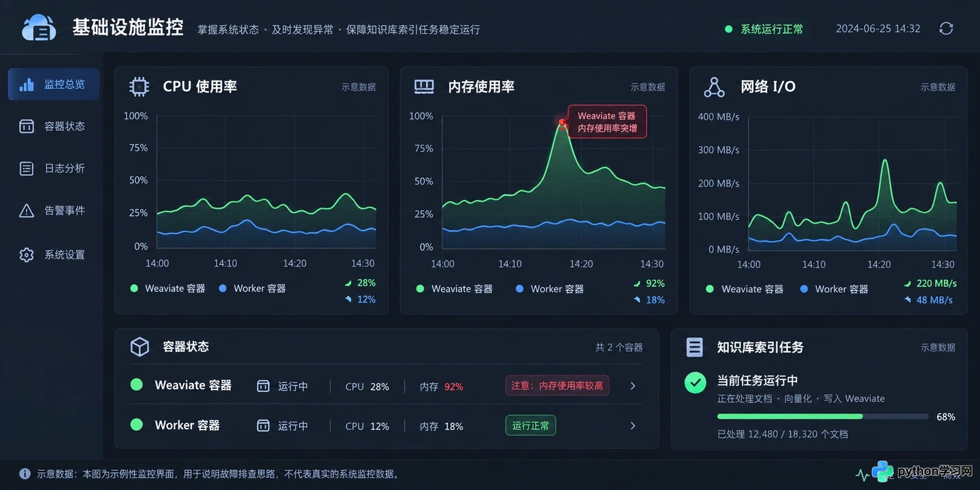The image size is (980, 490).
Task: Toggle Worker 容器 legend in network chart
Action: tap(834, 289)
